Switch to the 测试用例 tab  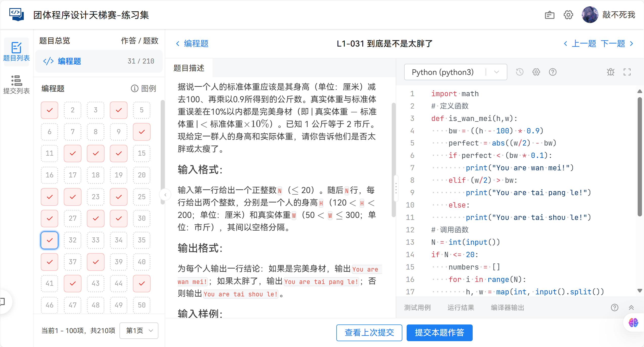417,308
